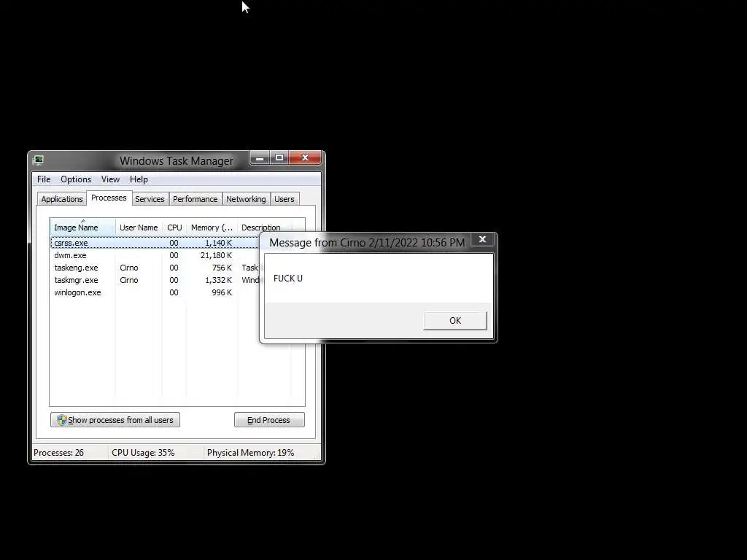
Task: Click memory value 996 K
Action: coord(222,292)
